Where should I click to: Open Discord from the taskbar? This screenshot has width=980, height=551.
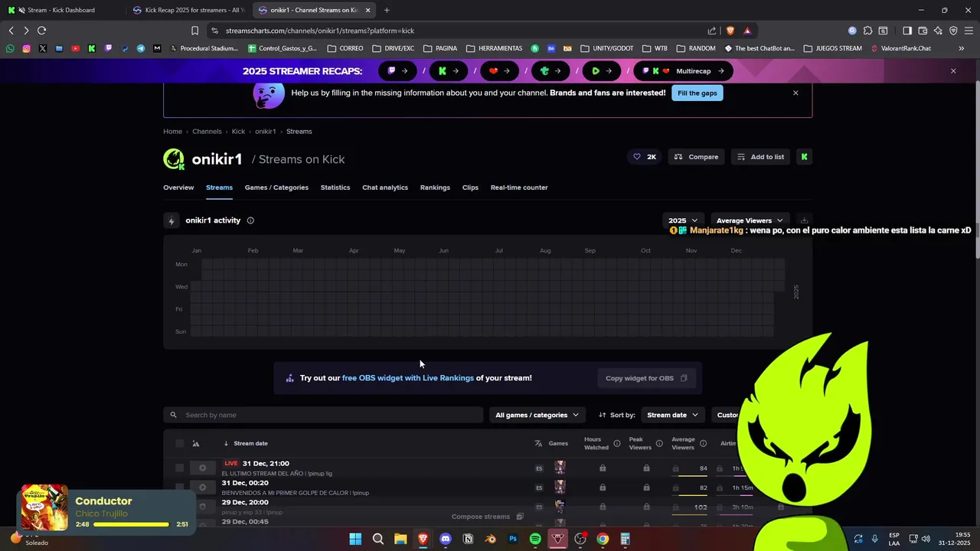click(446, 539)
